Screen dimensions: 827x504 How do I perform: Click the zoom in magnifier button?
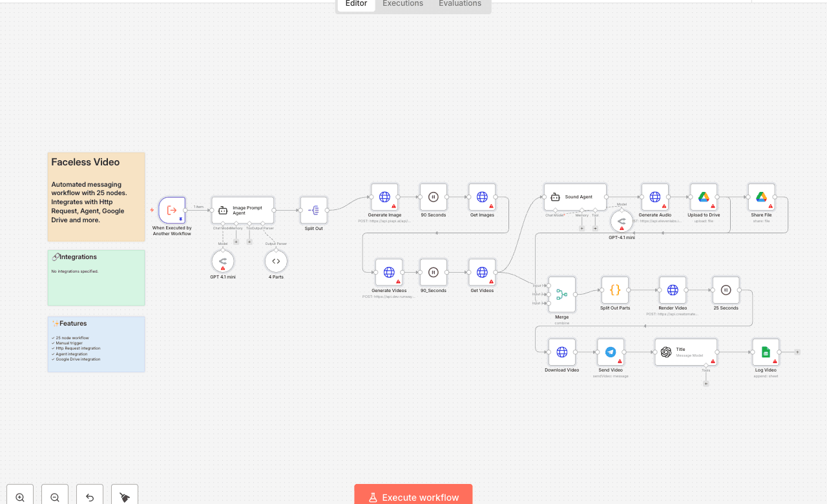[20, 497]
